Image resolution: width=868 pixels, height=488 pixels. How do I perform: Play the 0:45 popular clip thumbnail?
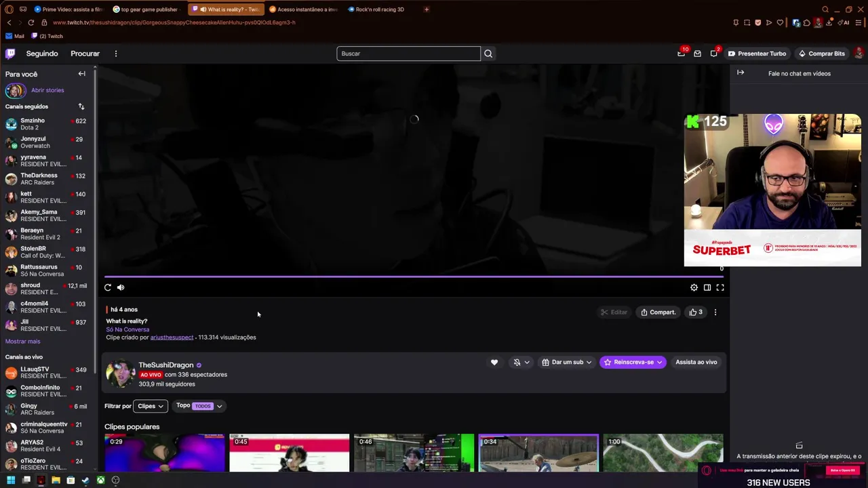pos(289,453)
